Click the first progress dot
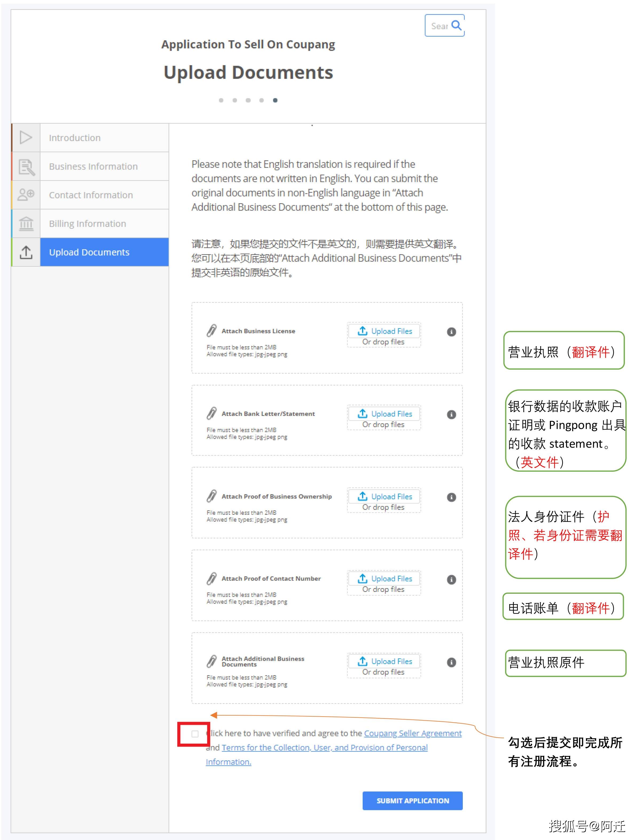Screen dimensions: 642x840 pyautogui.click(x=221, y=100)
